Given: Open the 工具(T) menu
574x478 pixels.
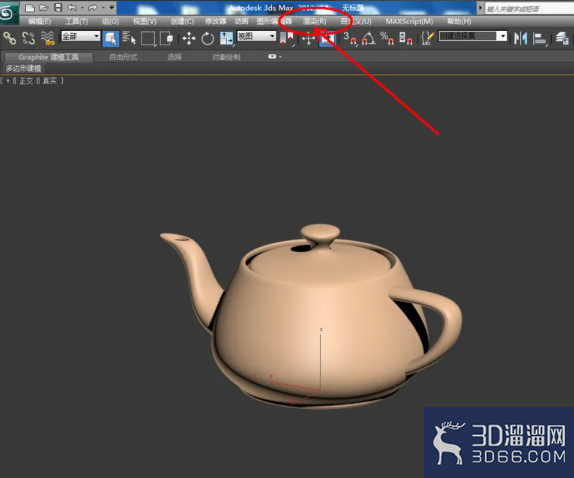Looking at the screenshot, I should click(x=77, y=21).
